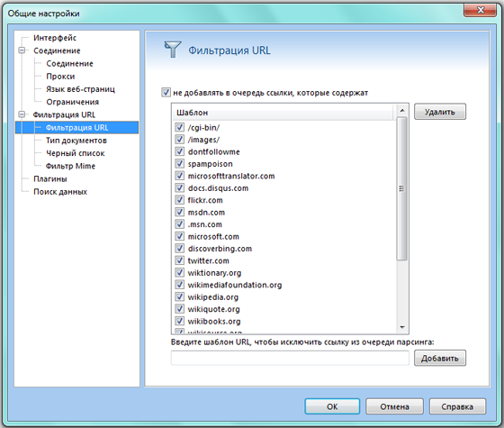Uncheck the wikipedia.org template entry
The width and height of the screenshot is (504, 428).
coord(179,296)
